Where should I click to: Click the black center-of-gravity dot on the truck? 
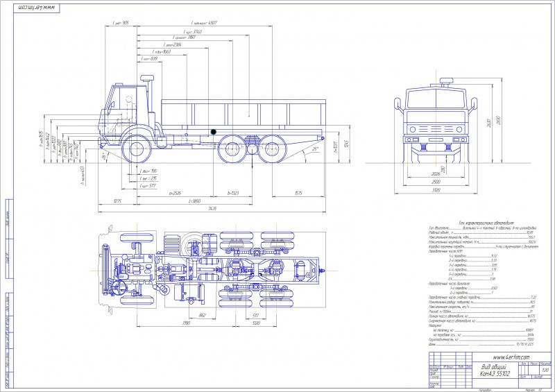point(214,132)
